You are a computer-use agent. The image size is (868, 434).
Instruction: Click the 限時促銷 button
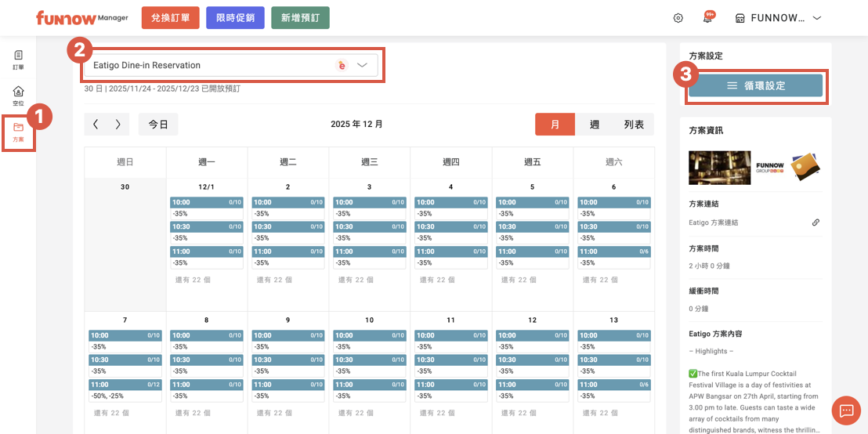pos(235,18)
